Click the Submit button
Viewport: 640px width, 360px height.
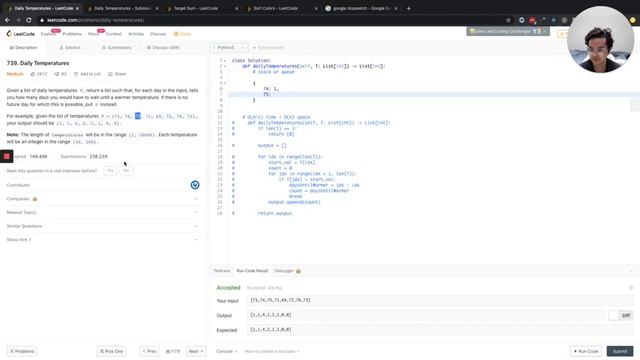[620, 351]
